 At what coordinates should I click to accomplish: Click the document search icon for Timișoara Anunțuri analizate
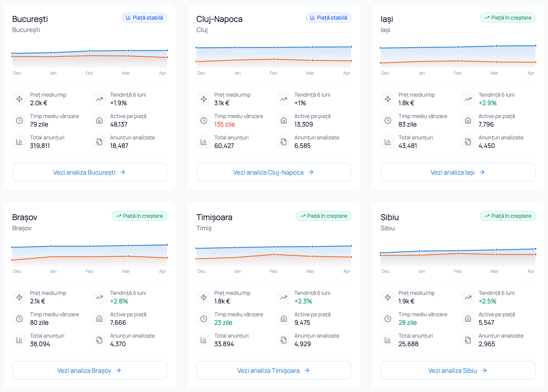click(x=283, y=340)
